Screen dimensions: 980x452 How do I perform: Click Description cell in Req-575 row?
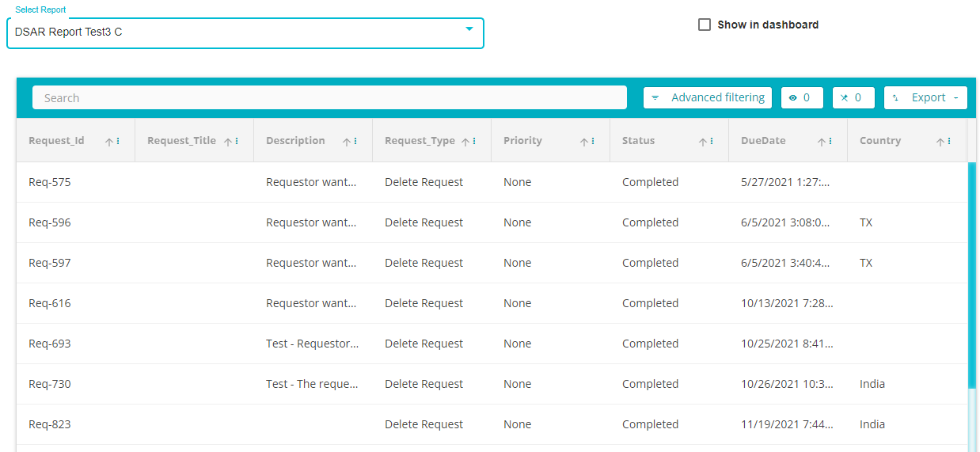(x=313, y=182)
